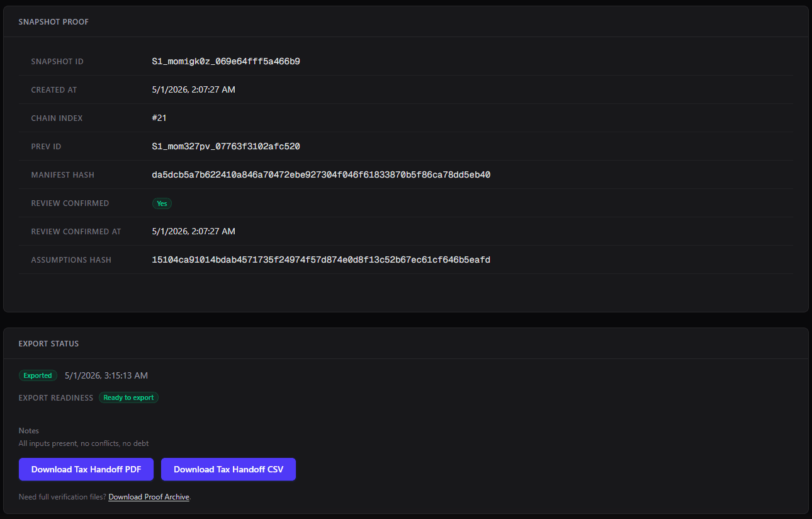Click the Review Confirmed At field label
The height and width of the screenshot is (519, 812).
click(76, 232)
